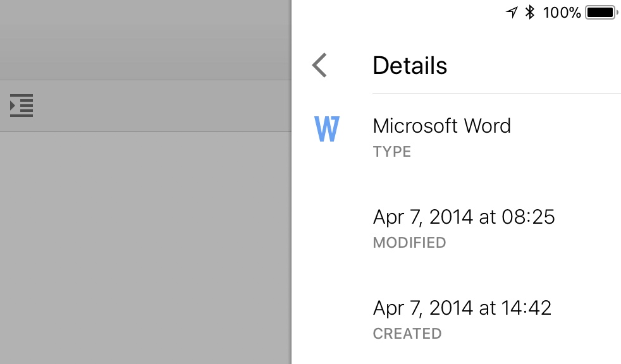Click the blue Word W file icon
621x364 pixels.
[327, 128]
